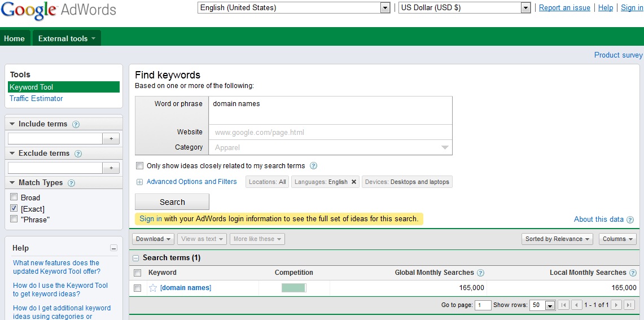Open the External tools menu
Image resolution: width=644 pixels, height=320 pixels.
click(x=67, y=38)
